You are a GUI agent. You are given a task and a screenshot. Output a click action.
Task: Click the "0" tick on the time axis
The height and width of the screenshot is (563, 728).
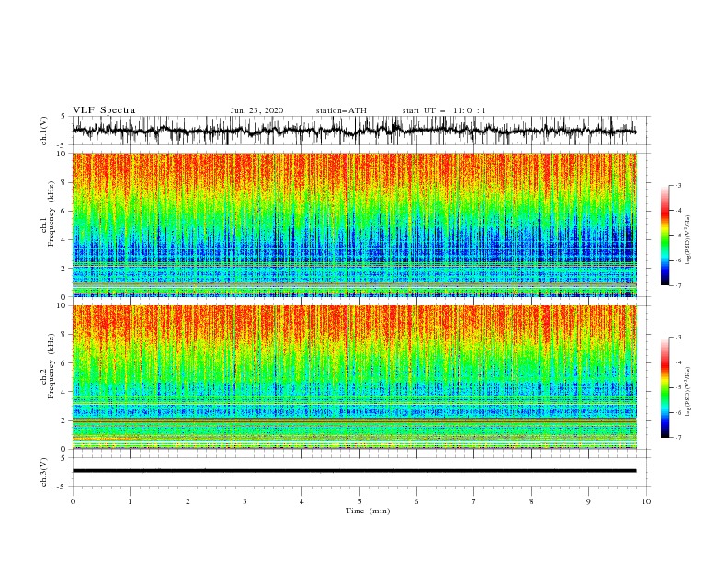73,501
